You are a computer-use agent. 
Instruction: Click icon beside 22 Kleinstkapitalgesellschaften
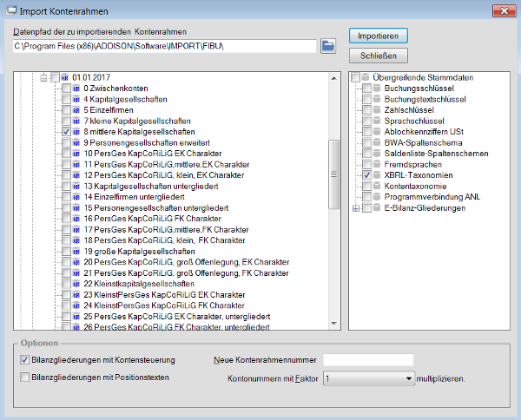pyautogui.click(x=76, y=284)
